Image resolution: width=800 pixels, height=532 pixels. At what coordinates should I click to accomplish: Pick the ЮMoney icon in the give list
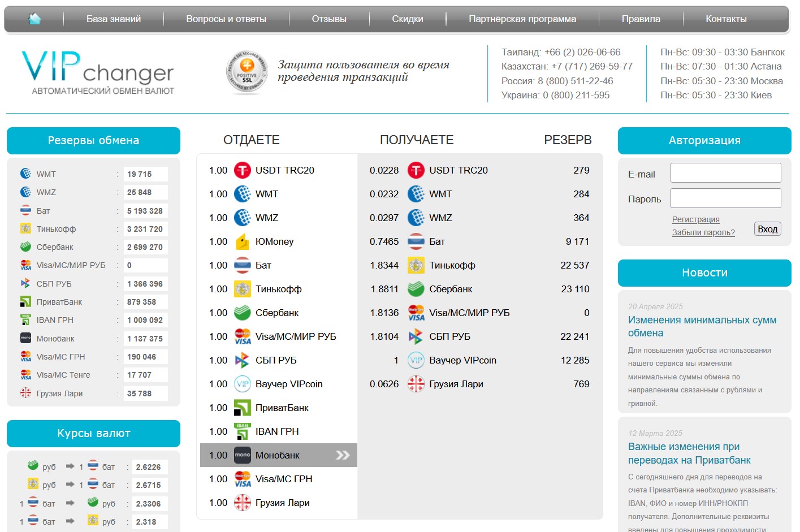coord(243,241)
